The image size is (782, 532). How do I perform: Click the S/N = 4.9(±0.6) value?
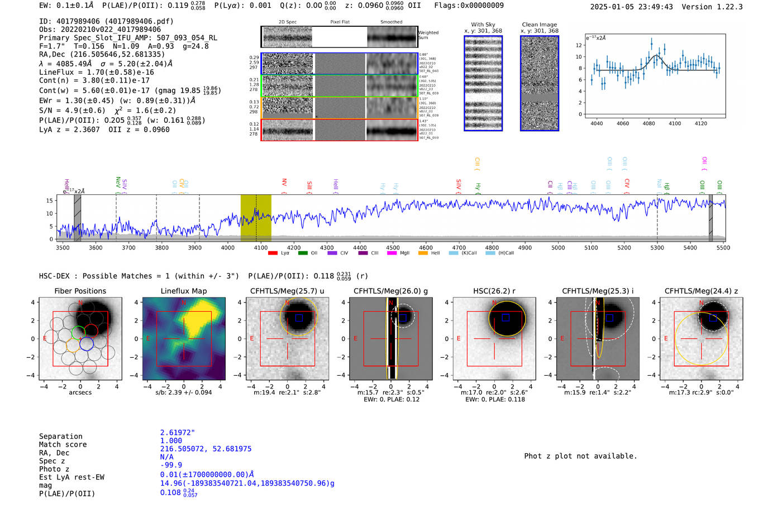pyautogui.click(x=72, y=111)
